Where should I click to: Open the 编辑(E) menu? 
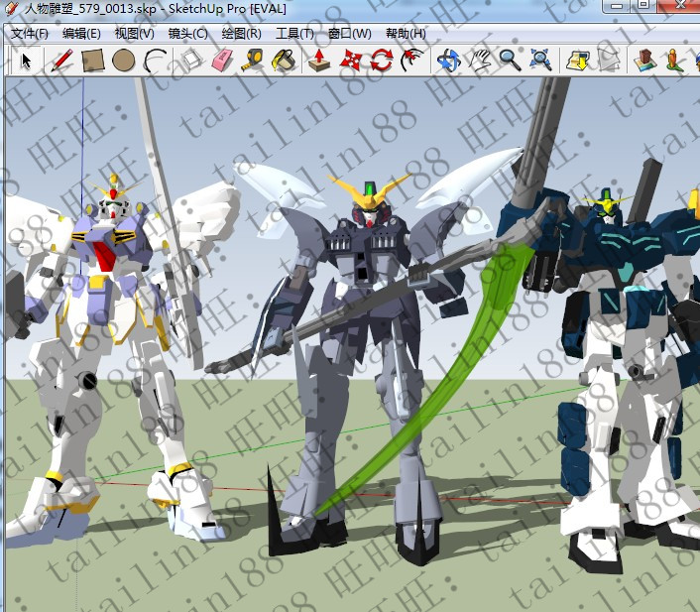point(81,34)
